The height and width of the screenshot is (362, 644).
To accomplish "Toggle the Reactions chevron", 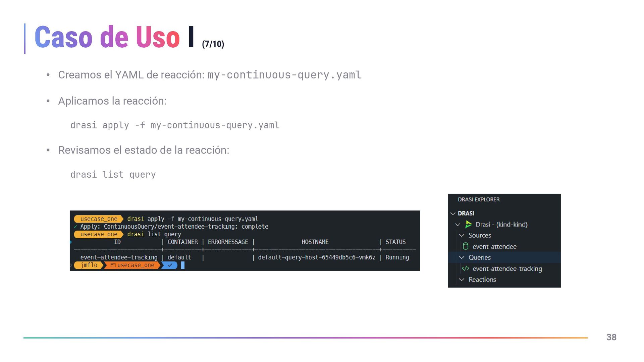I will click(462, 280).
